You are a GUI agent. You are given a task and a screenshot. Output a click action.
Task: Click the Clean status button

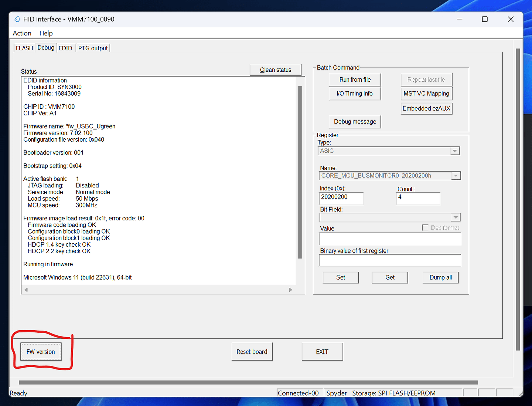tap(276, 70)
